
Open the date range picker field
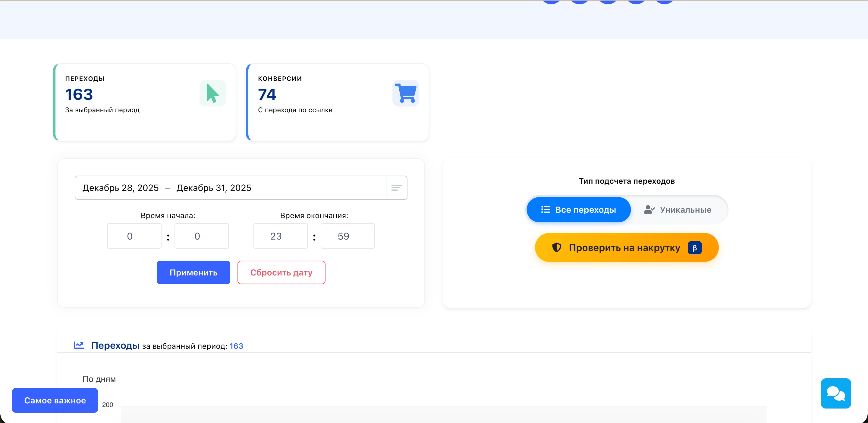pos(230,188)
